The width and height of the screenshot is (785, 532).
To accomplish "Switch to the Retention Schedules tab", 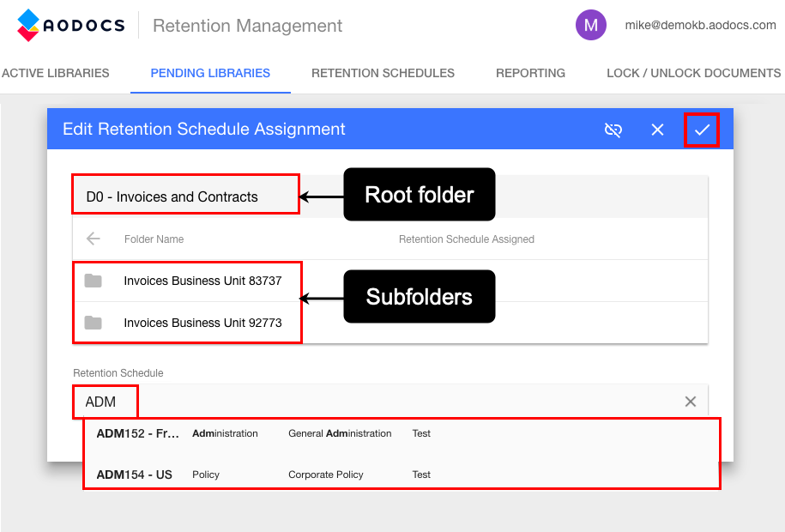I will pos(383,73).
